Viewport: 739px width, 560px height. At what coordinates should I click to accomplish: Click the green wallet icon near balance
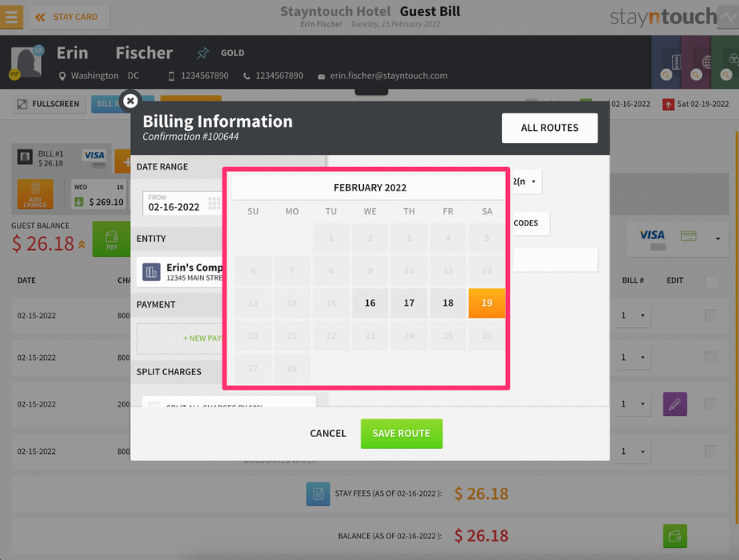point(675,536)
